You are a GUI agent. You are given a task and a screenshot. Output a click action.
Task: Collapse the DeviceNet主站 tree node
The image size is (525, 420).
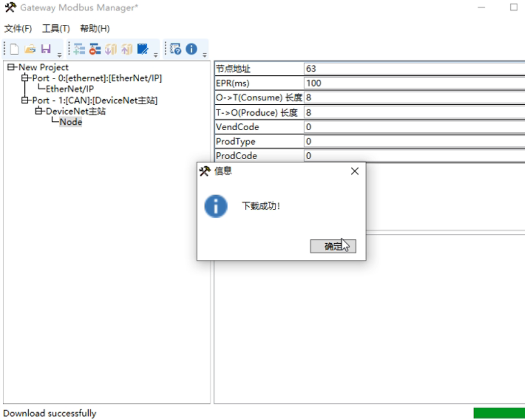pyautogui.click(x=39, y=111)
